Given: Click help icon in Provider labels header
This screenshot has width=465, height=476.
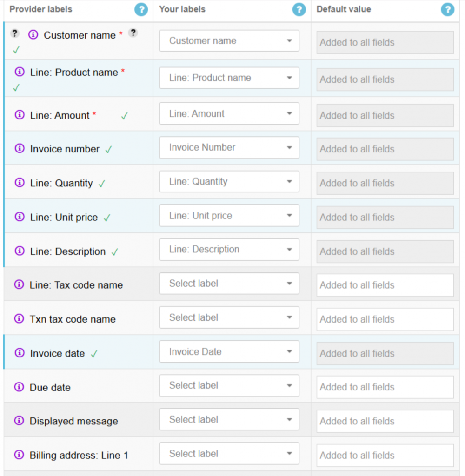Looking at the screenshot, I should pyautogui.click(x=141, y=9).
